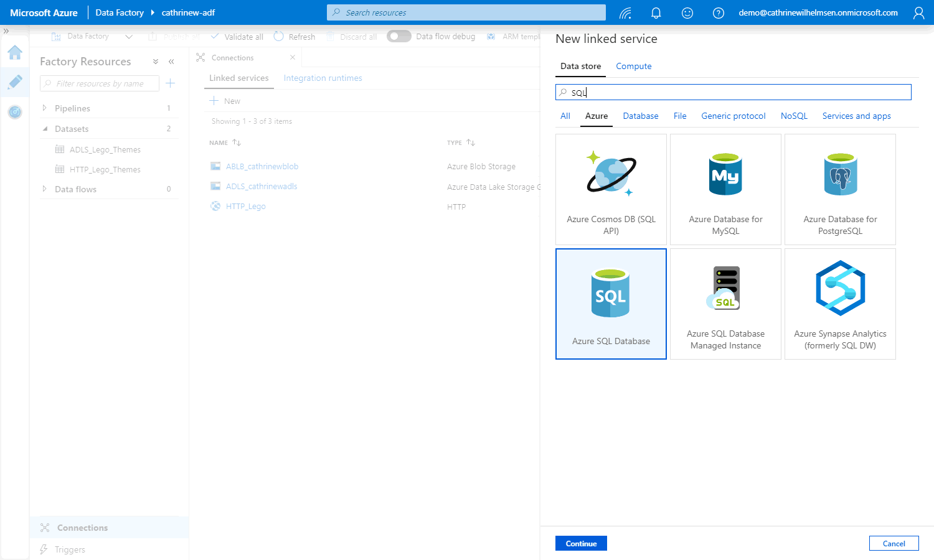Open the Monitor gauge icon in sidebar
This screenshot has height=560, width=934.
click(15, 112)
